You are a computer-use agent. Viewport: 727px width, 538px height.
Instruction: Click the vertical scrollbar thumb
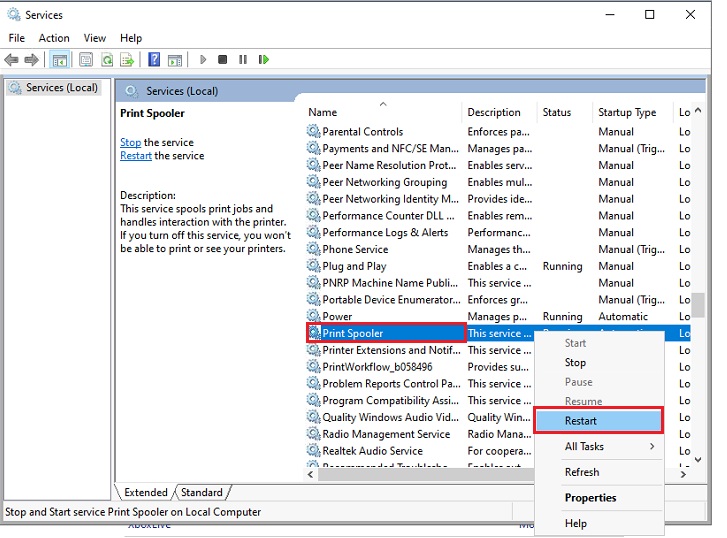click(698, 305)
